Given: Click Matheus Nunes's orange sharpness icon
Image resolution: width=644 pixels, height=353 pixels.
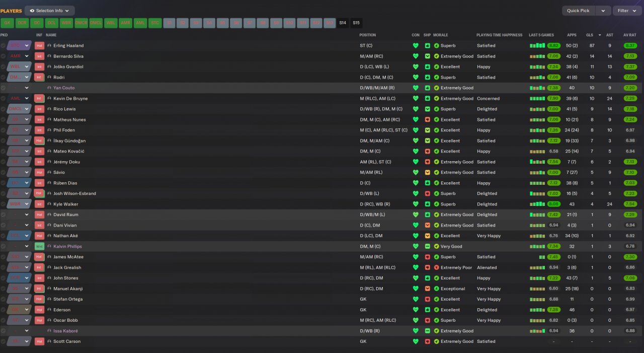Looking at the screenshot, I should coord(428,120).
